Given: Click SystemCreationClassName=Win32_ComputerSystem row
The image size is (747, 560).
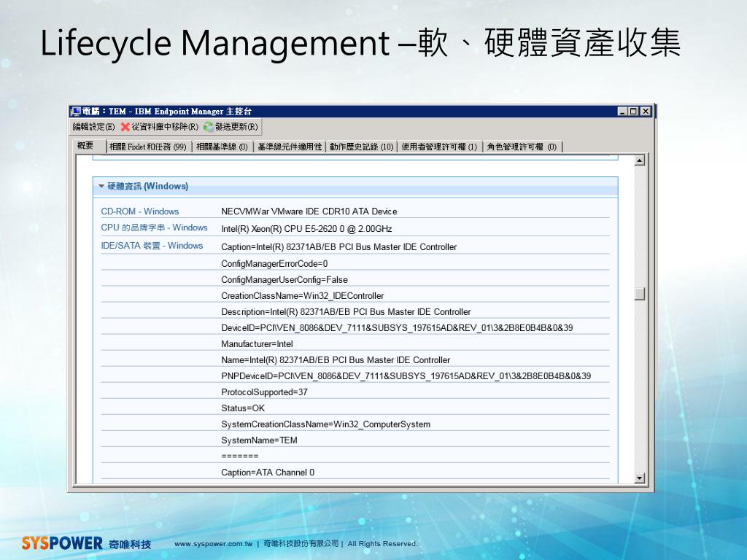Looking at the screenshot, I should coord(326,425).
